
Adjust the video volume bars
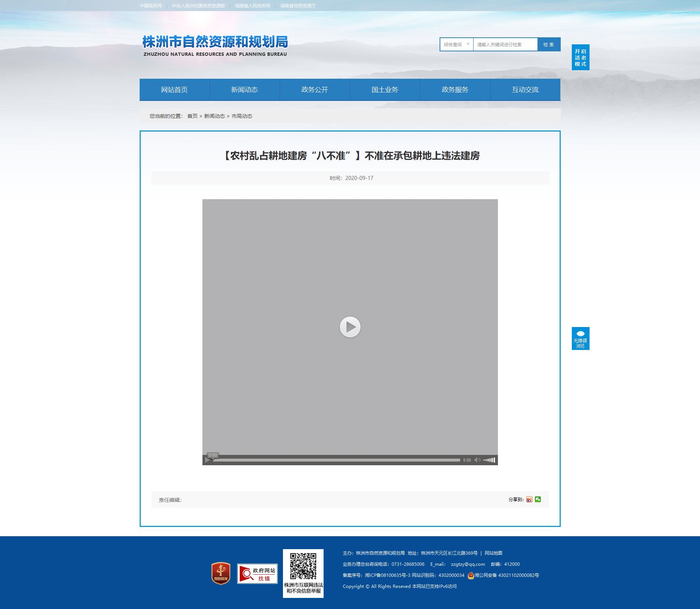pyautogui.click(x=489, y=460)
